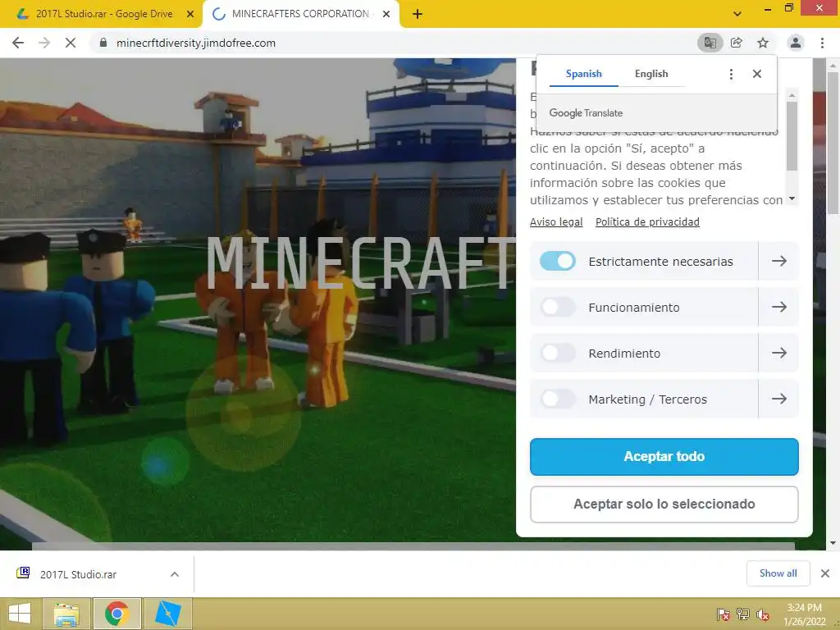840x630 pixels.
Task: Stop loading the page
Action: tap(71, 43)
